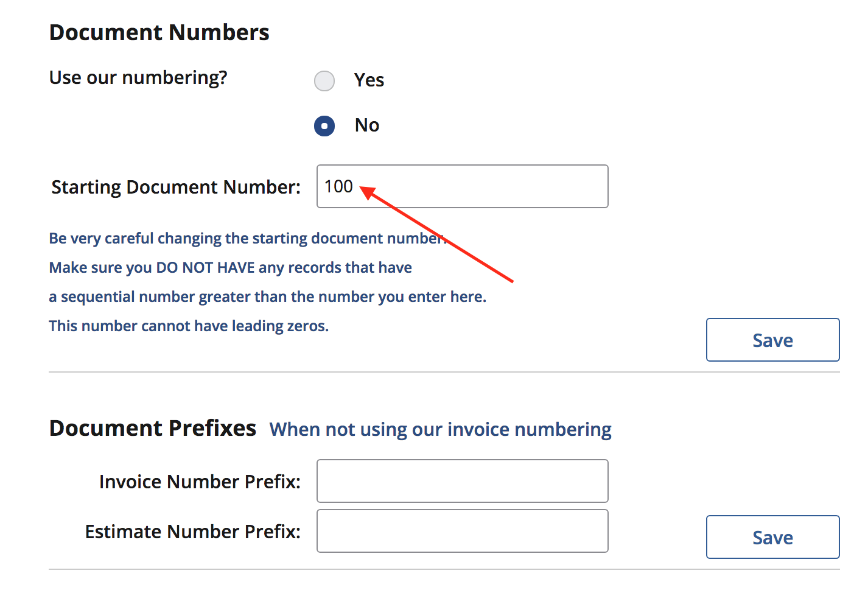Viewport: 868px width, 593px height.
Task: Click the "Invoice Number Prefix:" label
Action: (200, 482)
